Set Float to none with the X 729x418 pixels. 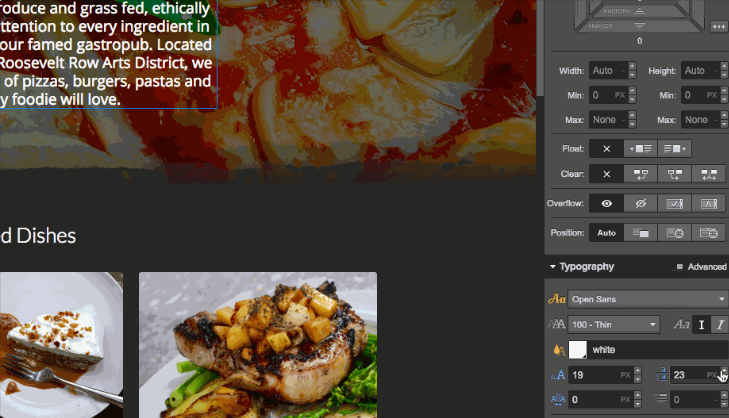[x=606, y=149]
